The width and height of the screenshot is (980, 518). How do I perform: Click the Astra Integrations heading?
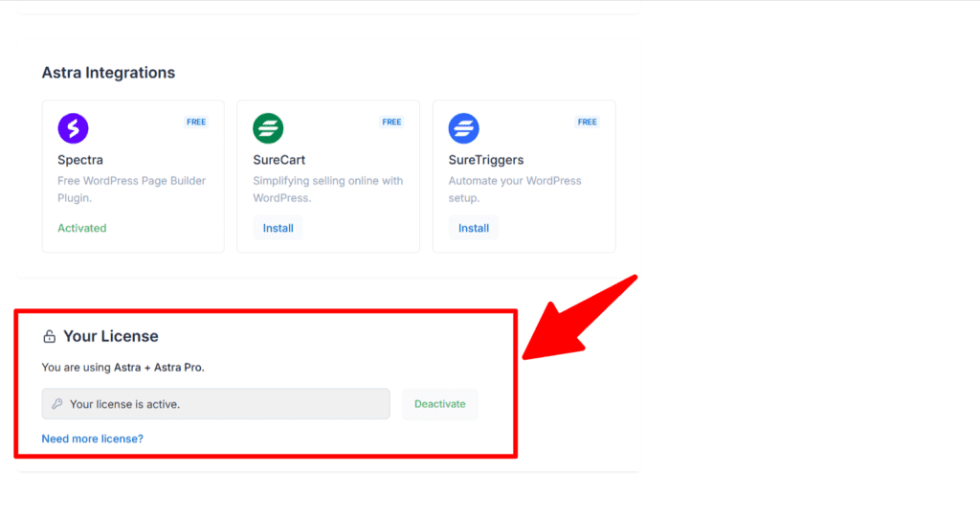(x=108, y=73)
